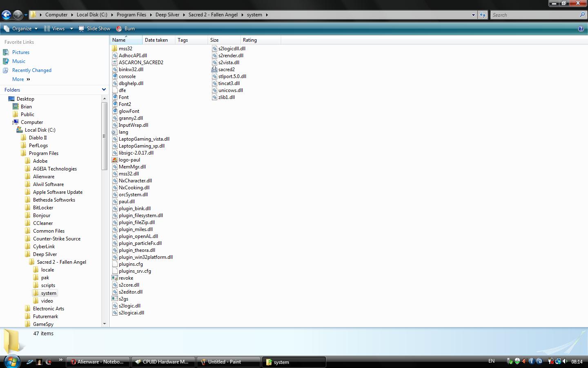Open the Views dropdown arrow
Viewport: 588px width, 368px height.
[71, 29]
